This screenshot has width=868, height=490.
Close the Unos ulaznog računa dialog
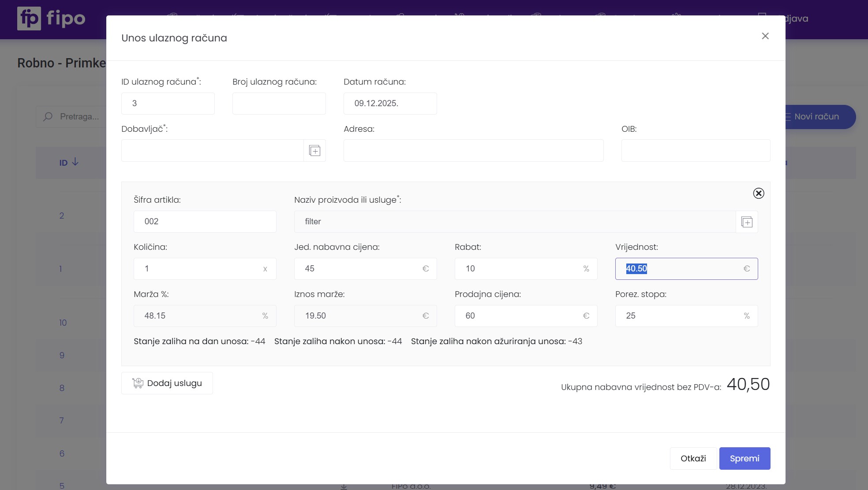point(765,36)
